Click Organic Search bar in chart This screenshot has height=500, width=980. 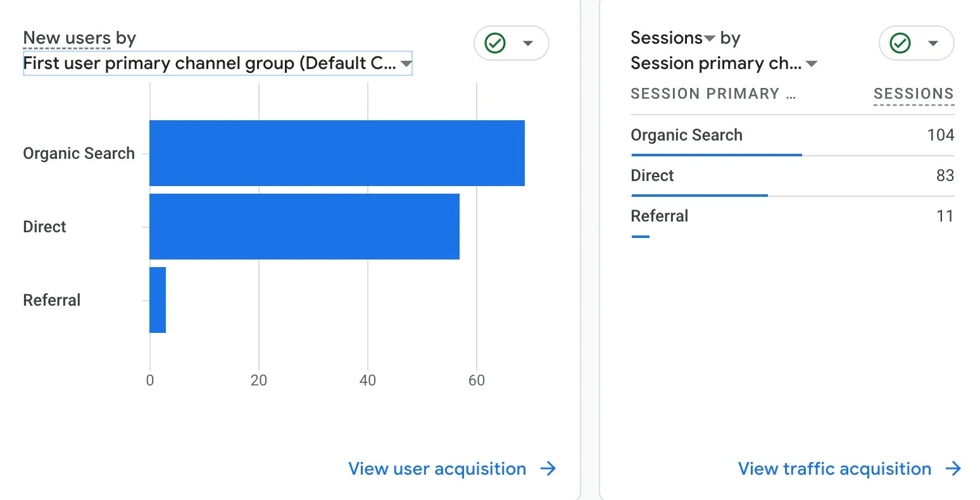[337, 153]
